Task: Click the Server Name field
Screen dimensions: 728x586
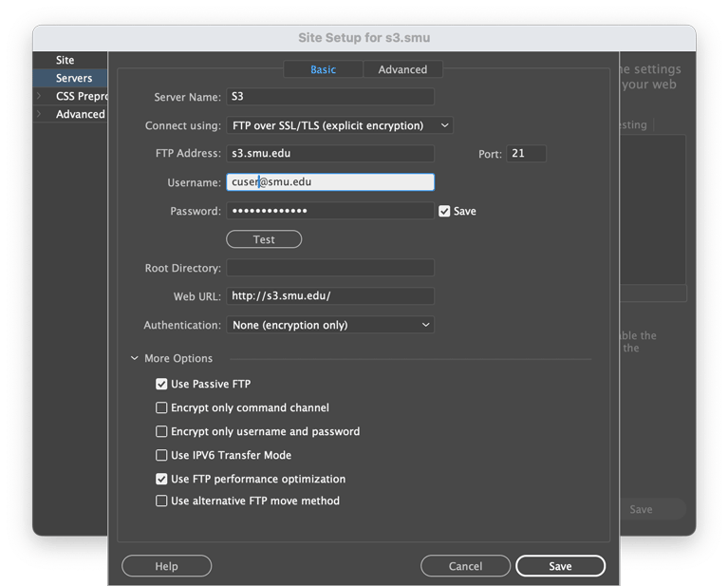Action: click(329, 97)
